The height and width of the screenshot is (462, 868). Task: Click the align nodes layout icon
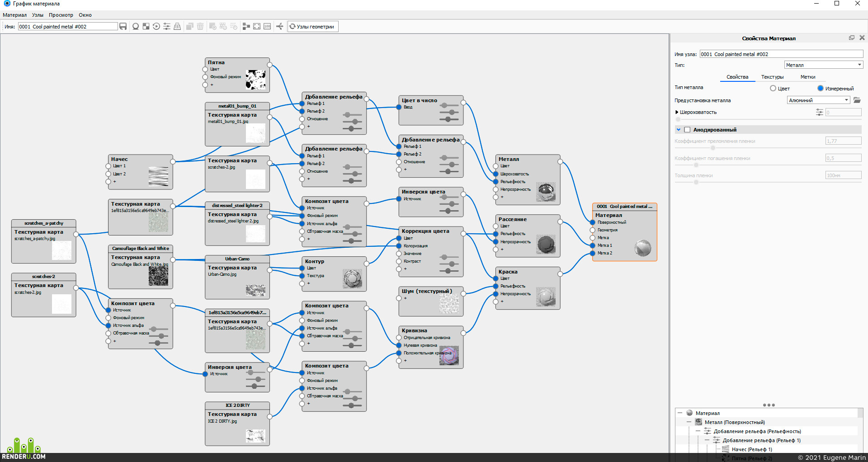(246, 27)
